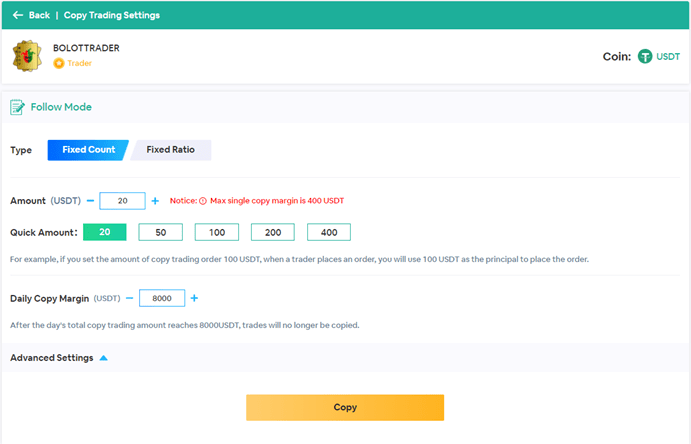Click the orange Copy button
The image size is (691, 444).
tap(345, 407)
